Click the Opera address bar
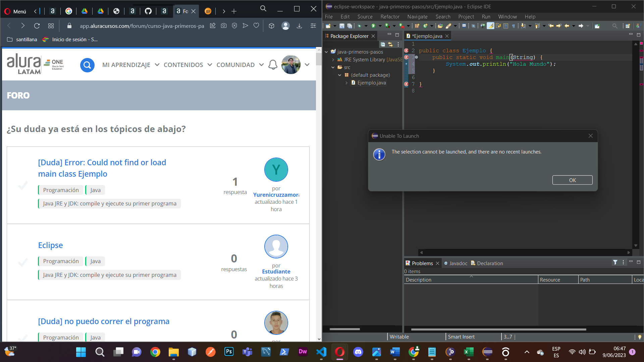The height and width of the screenshot is (362, 644). pos(142,25)
